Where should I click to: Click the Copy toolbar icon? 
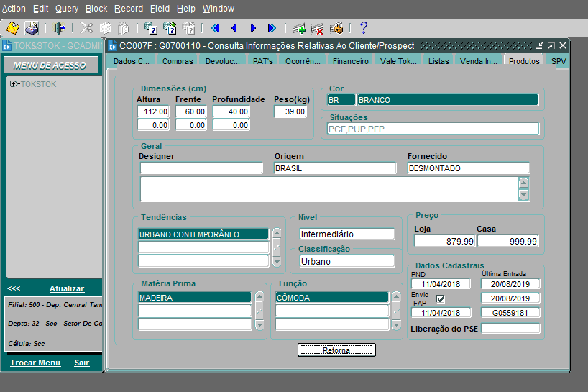(106, 28)
